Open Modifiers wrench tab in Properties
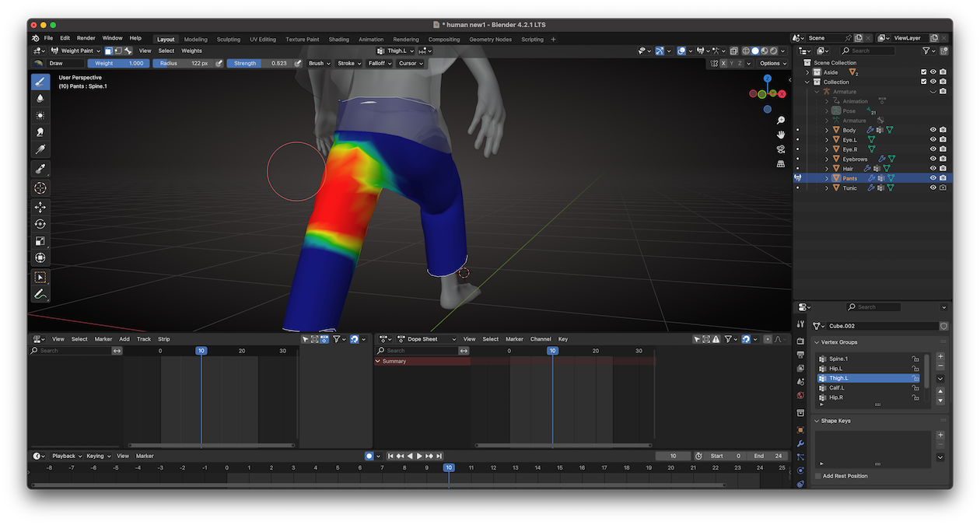The width and height of the screenshot is (980, 525). point(800,443)
